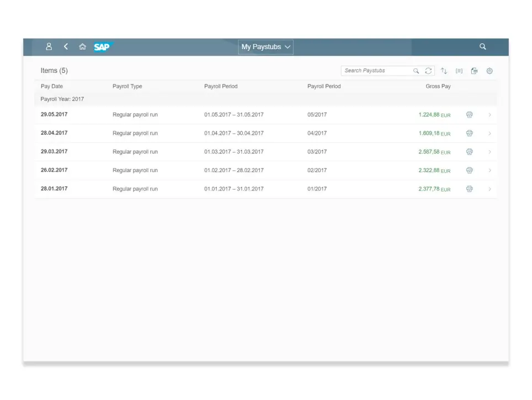The height and width of the screenshot is (400, 532).
Task: Click the Payroll Type column header
Action: [x=127, y=86]
